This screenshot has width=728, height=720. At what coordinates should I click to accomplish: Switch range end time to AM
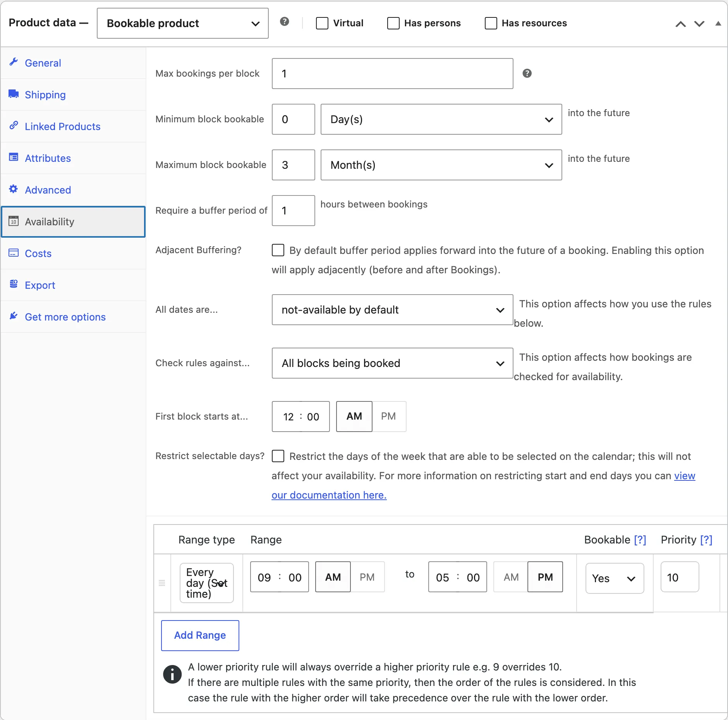511,577
